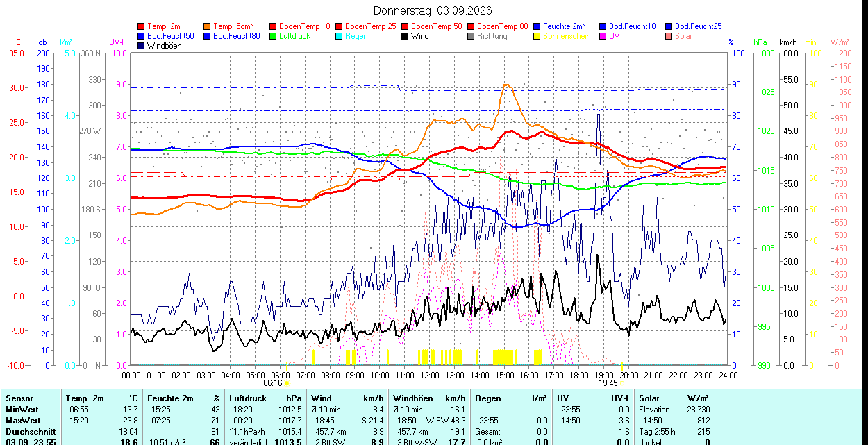This screenshot has height=445, width=868.
Task: Click the red Temp. 2m legend swatch
Action: (142, 26)
